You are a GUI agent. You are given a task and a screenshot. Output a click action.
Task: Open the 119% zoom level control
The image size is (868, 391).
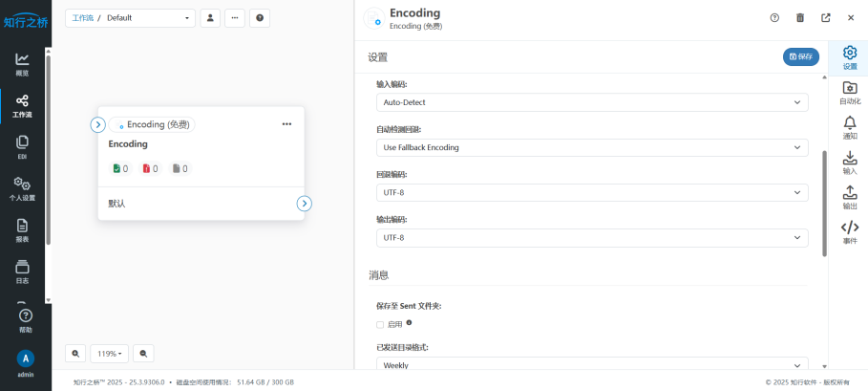pos(109,354)
